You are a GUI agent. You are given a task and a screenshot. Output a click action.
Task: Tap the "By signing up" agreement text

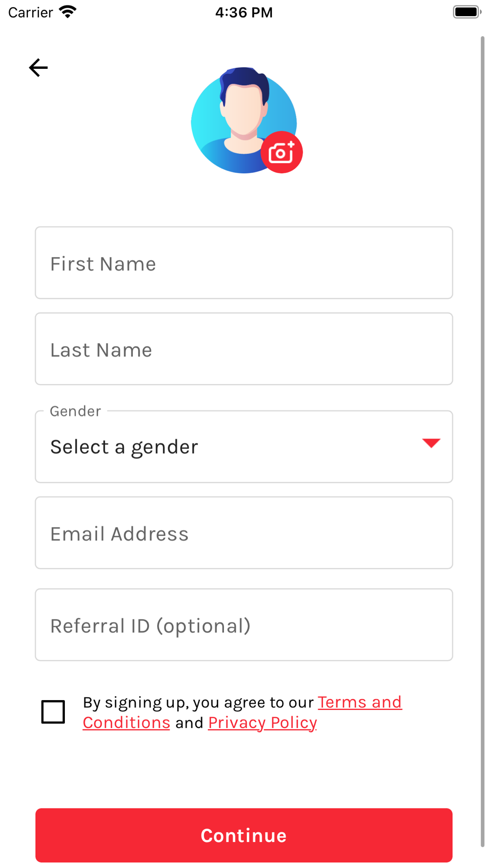[198, 702]
